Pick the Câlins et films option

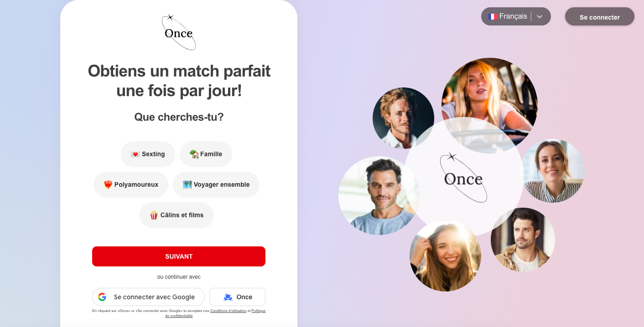[177, 215]
